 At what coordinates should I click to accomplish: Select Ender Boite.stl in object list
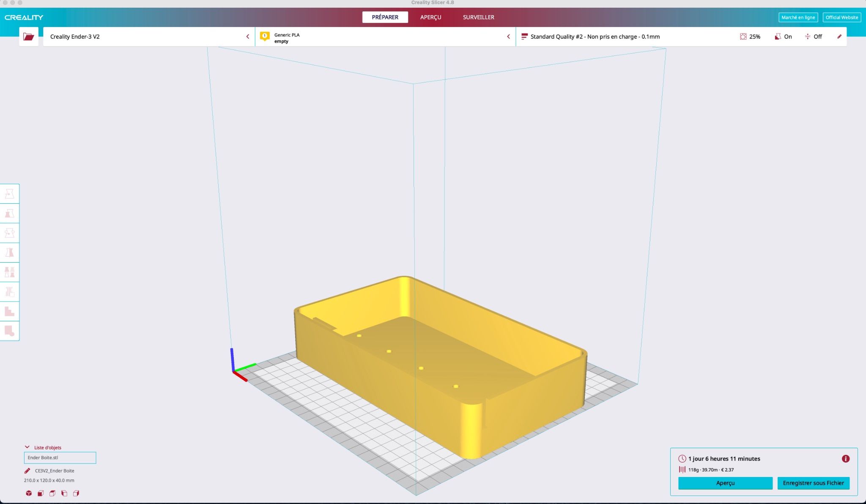(x=60, y=457)
